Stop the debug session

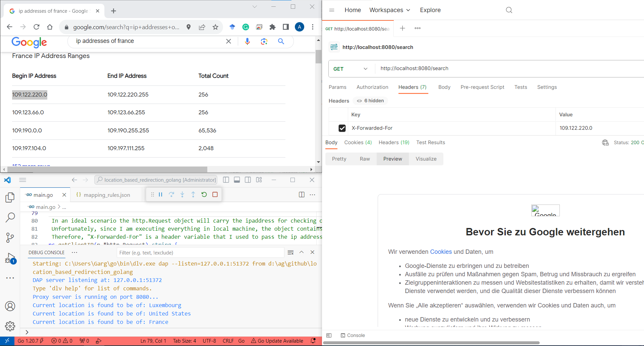point(215,194)
